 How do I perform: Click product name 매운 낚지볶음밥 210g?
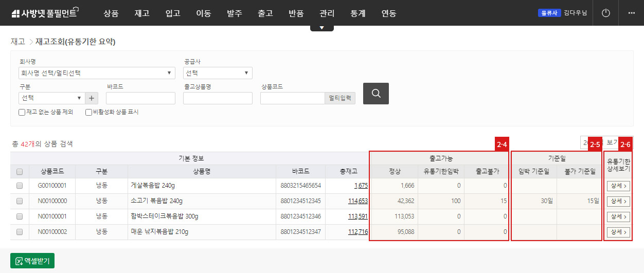point(159,232)
